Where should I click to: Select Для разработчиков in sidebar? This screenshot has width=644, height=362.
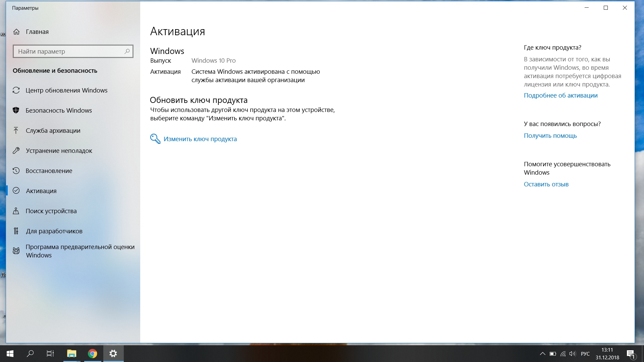click(54, 231)
